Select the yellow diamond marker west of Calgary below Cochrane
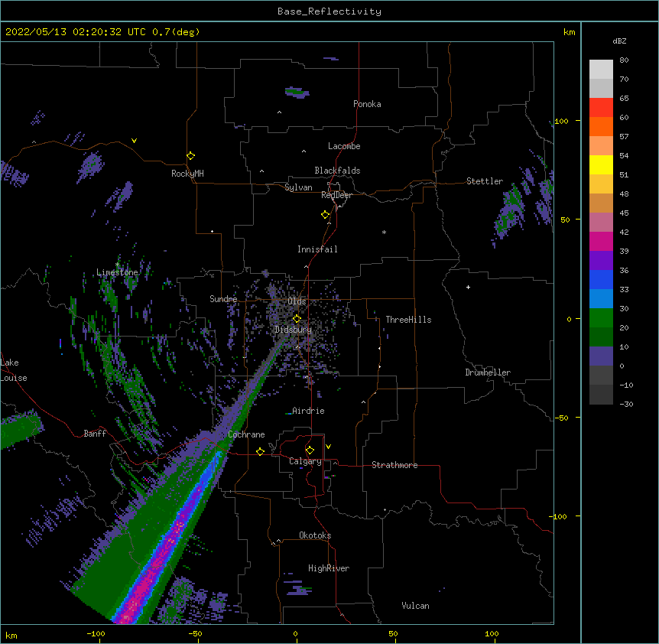The height and width of the screenshot is (644, 659). pyautogui.click(x=260, y=451)
